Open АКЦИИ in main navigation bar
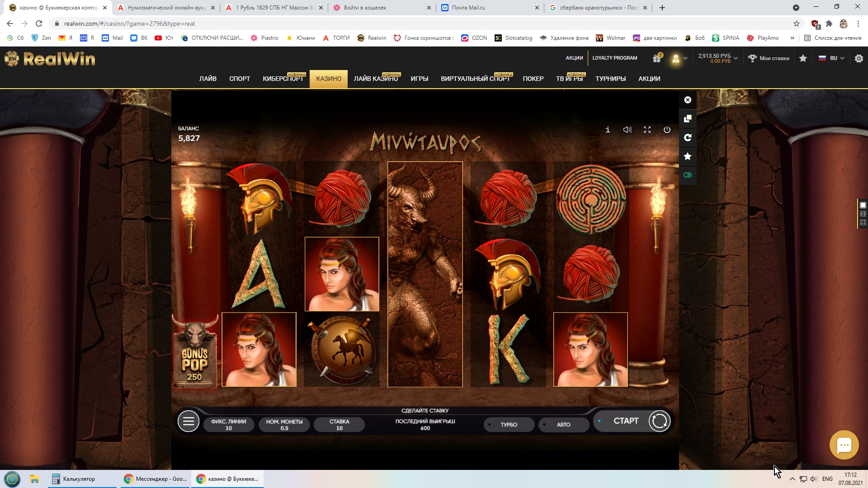This screenshot has height=488, width=868. (x=649, y=79)
